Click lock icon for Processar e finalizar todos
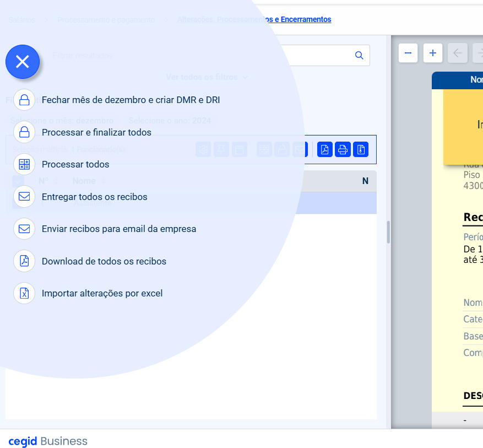 coord(24,132)
